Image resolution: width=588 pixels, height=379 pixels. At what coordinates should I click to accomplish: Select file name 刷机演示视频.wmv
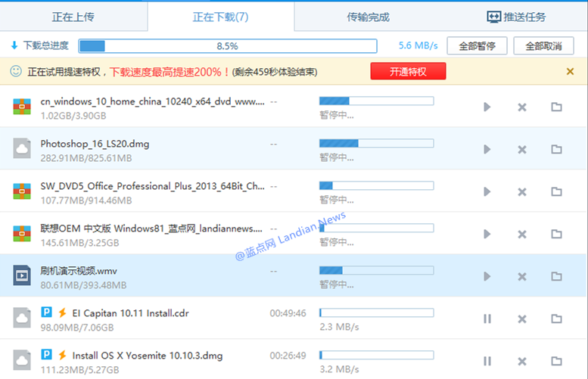(x=79, y=271)
